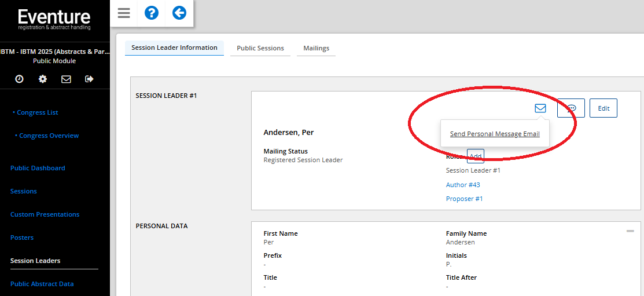This screenshot has width=644, height=296.
Task: Click the blue question mark help icon
Action: [152, 13]
